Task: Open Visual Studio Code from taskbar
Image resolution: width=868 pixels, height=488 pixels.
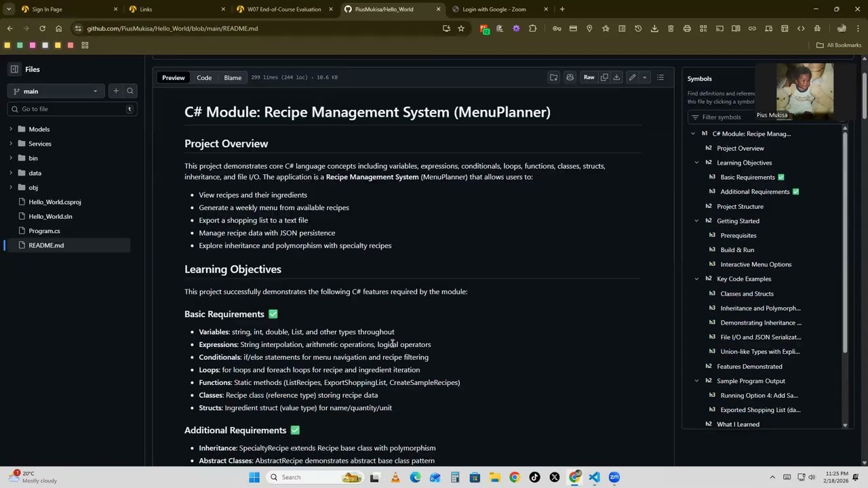Action: tap(594, 477)
